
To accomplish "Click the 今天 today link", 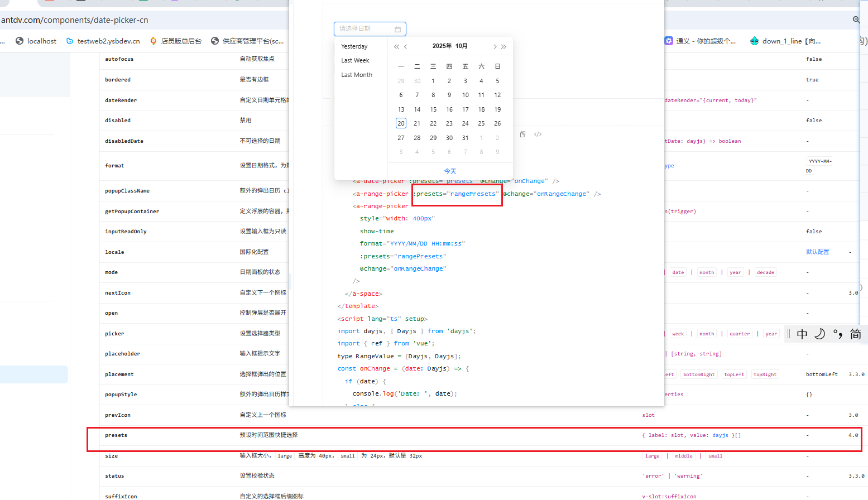I will pos(450,171).
